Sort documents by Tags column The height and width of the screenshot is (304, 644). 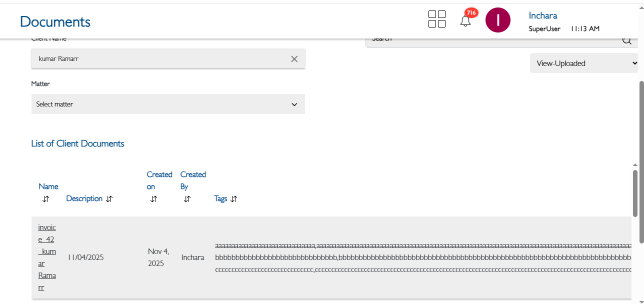(x=234, y=199)
